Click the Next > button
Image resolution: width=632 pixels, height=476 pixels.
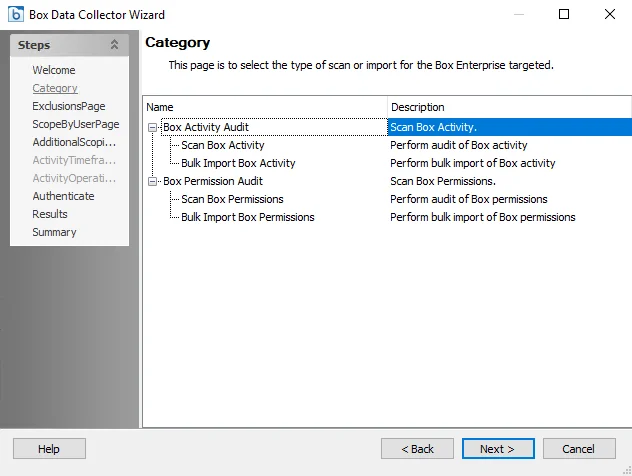[x=498, y=449]
